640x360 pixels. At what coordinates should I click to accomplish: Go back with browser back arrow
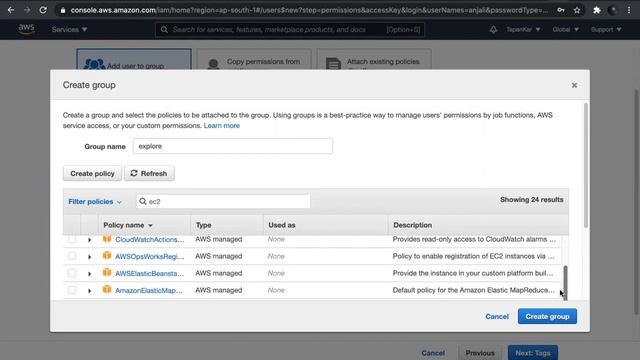[x=11, y=10]
